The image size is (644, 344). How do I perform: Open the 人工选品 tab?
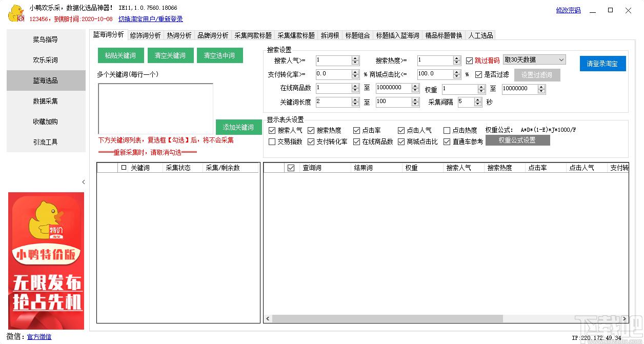(480, 35)
